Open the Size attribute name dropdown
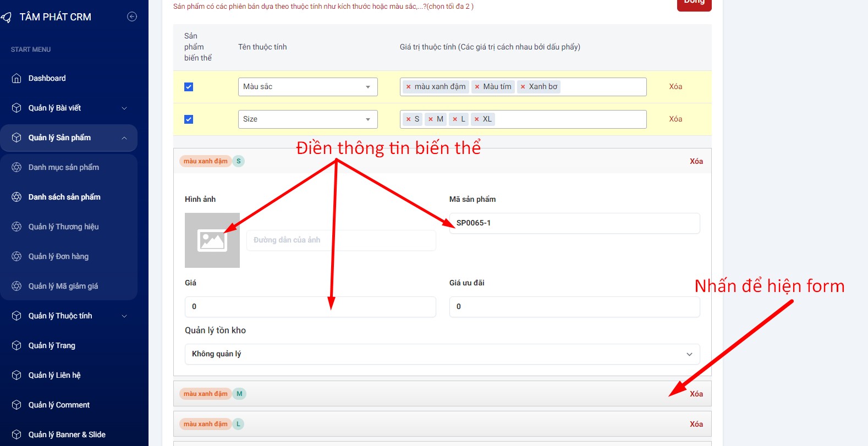This screenshot has height=446, width=868. coord(307,119)
